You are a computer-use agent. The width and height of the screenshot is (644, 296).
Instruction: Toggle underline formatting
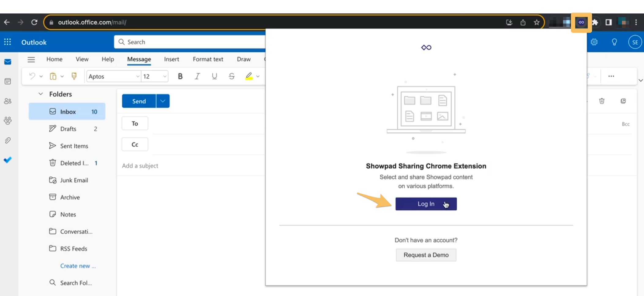tap(215, 76)
